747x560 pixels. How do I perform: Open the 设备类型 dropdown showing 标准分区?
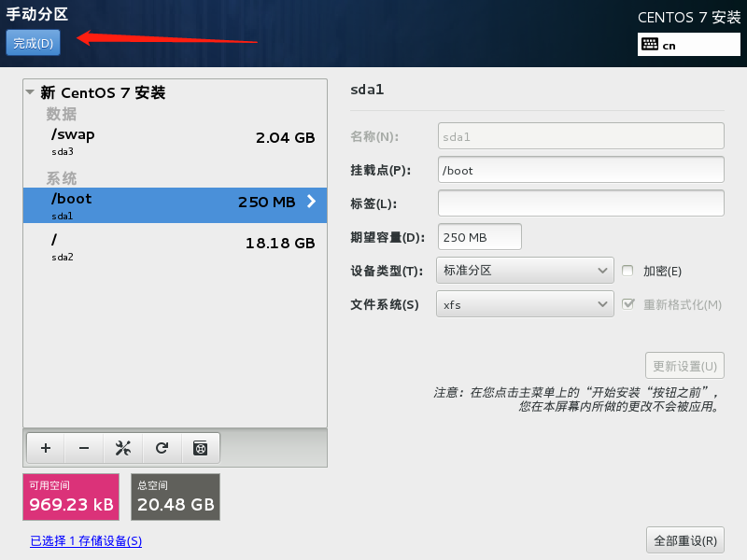coord(525,271)
